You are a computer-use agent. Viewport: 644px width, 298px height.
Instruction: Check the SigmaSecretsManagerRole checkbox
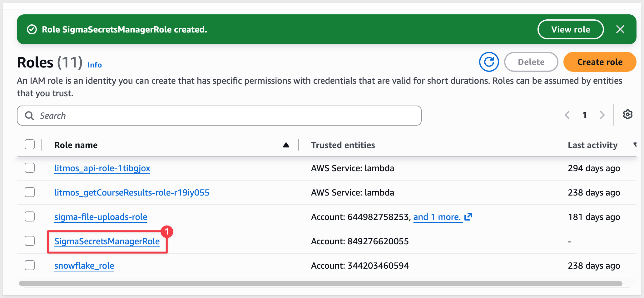[30, 241]
